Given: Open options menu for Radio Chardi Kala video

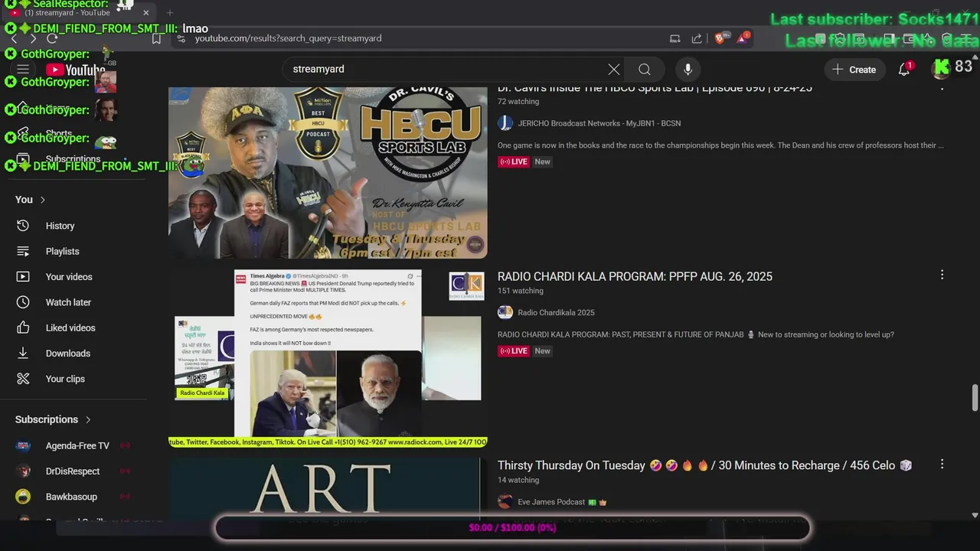Looking at the screenshot, I should pyautogui.click(x=942, y=275).
